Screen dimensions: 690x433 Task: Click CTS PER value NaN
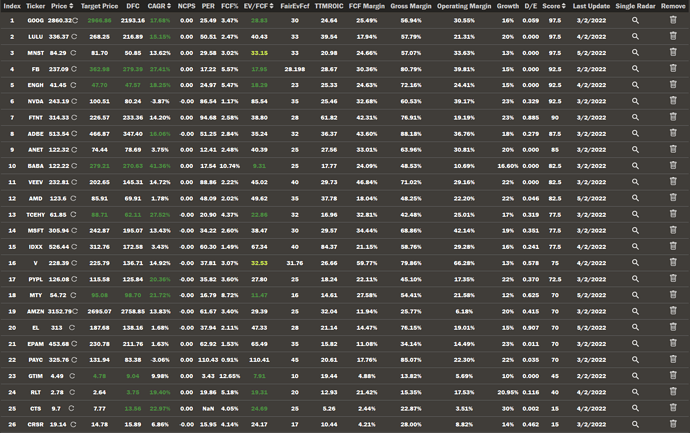coord(208,408)
